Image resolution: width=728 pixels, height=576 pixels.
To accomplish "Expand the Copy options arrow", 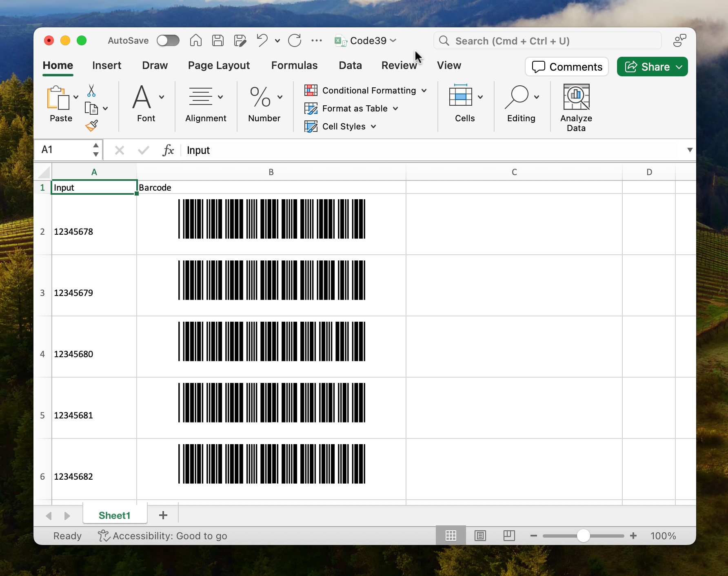I will 105,109.
